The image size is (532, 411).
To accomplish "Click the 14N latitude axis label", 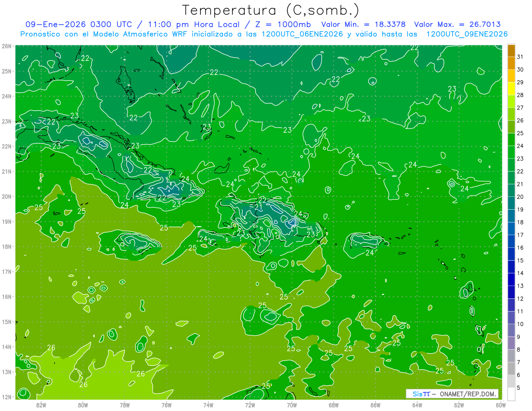I will coord(6,347).
